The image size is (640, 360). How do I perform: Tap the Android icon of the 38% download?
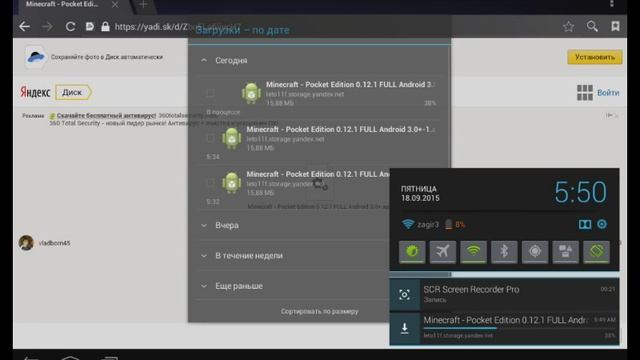click(x=251, y=93)
